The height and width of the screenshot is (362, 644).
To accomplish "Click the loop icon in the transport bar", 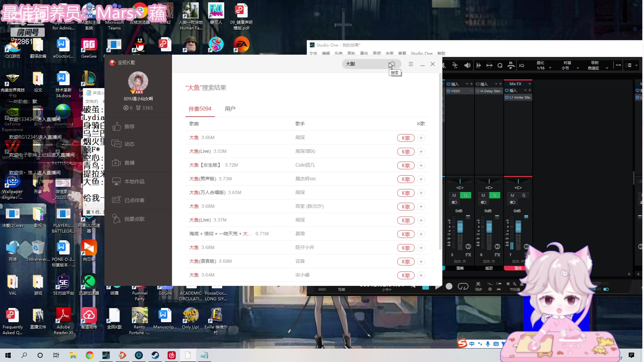I will coord(463,286).
